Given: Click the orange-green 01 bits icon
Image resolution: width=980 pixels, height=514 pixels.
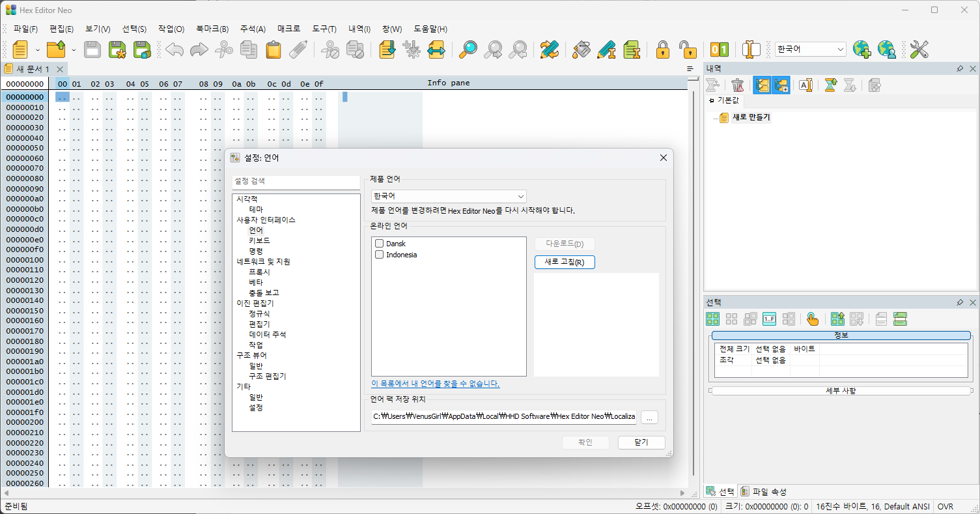Looking at the screenshot, I should [720, 50].
